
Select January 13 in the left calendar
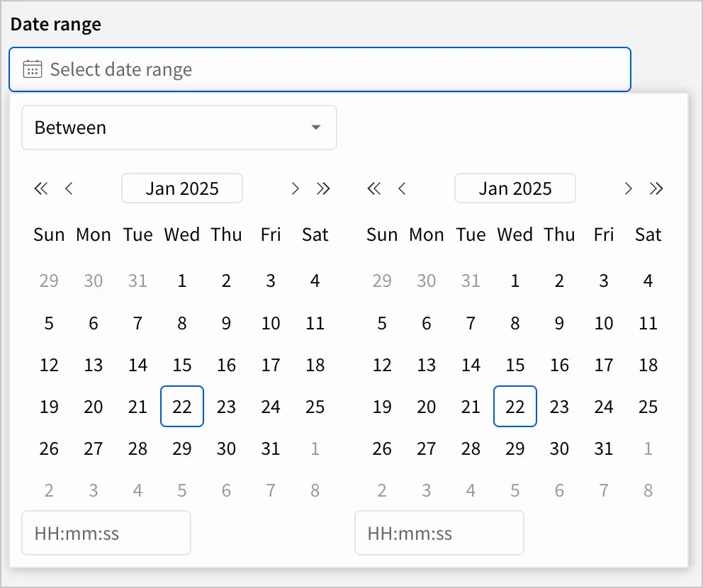94,365
